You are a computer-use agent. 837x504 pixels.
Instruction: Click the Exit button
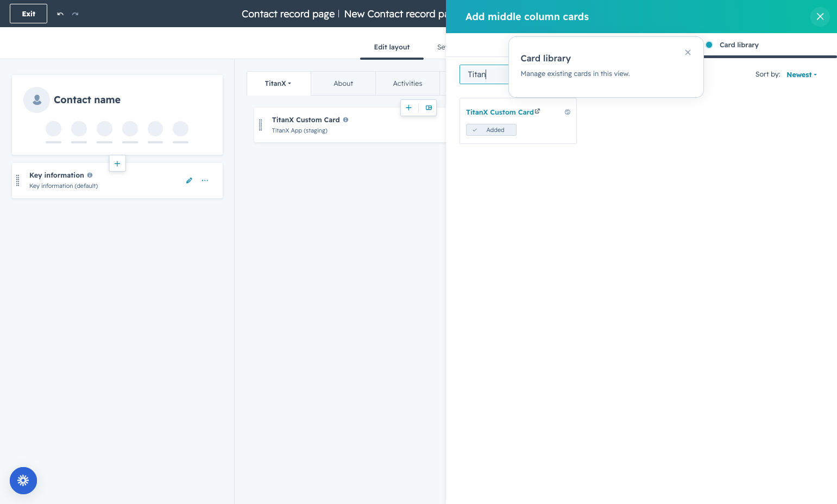coord(28,14)
